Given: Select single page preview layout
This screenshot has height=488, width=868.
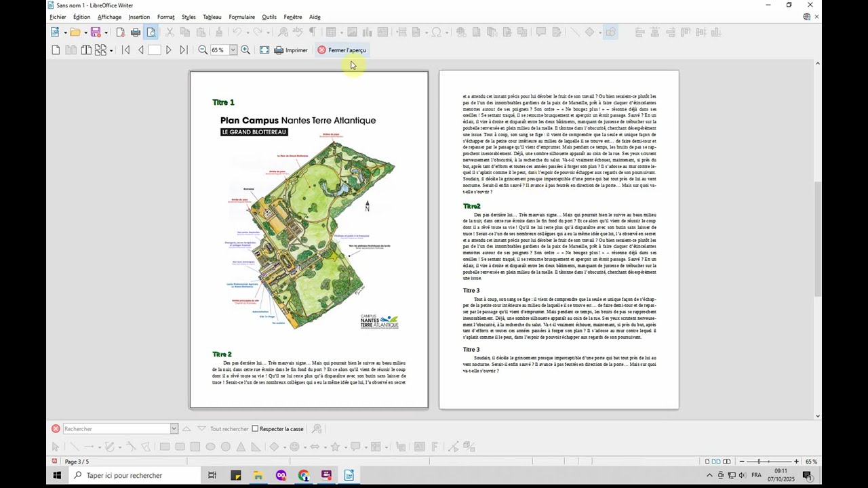Looking at the screenshot, I should point(56,50).
